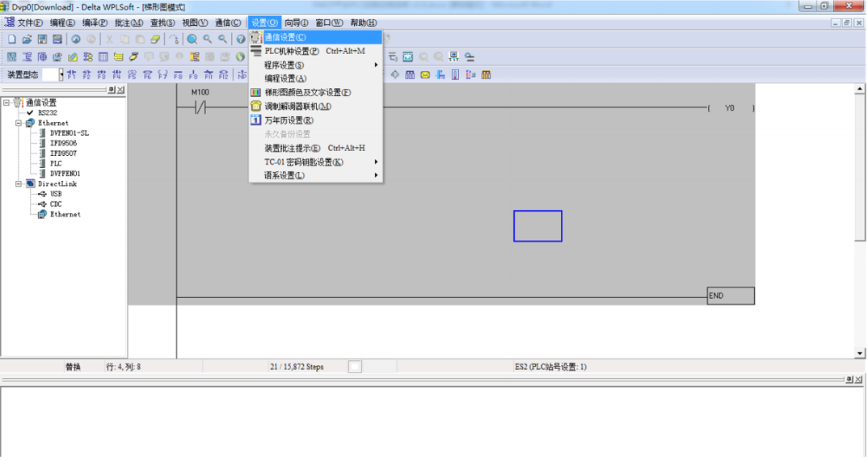Click the blue Help question mark icon
This screenshot has width=868, height=462.
(x=240, y=40)
